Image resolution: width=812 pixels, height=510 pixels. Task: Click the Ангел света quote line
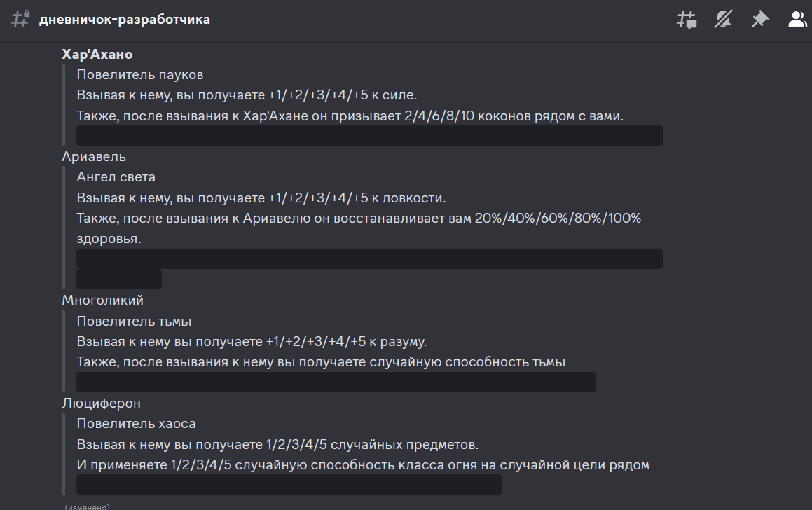coord(116,177)
